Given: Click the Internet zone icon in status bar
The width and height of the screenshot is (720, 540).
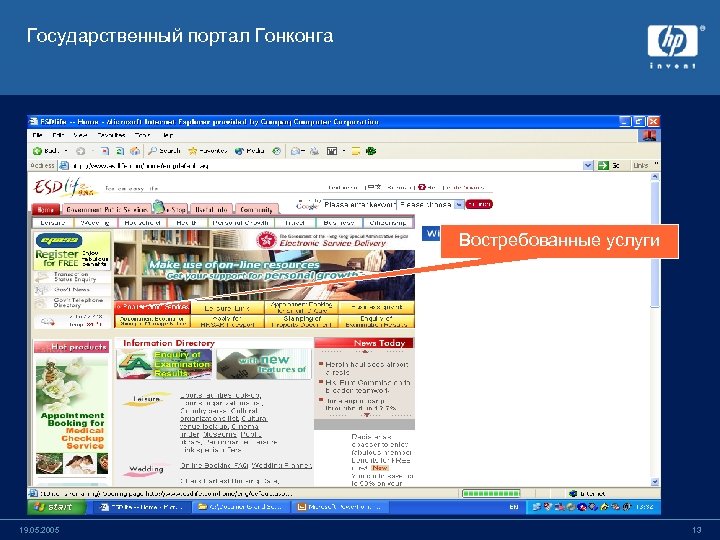Looking at the screenshot, I should [x=573, y=494].
